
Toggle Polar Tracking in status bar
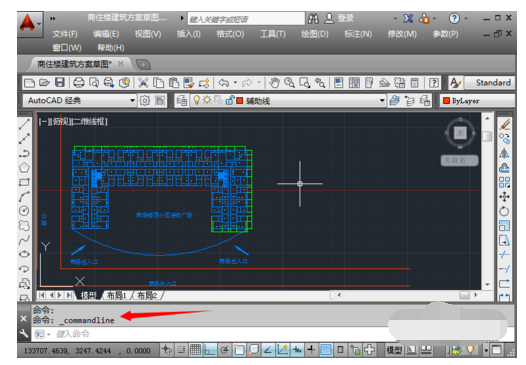(x=224, y=350)
